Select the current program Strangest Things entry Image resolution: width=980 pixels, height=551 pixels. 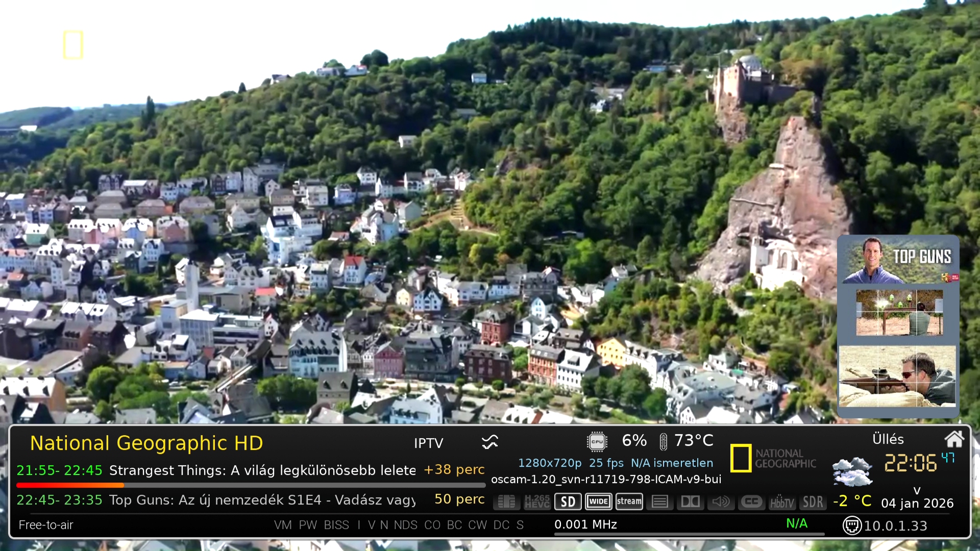click(262, 470)
